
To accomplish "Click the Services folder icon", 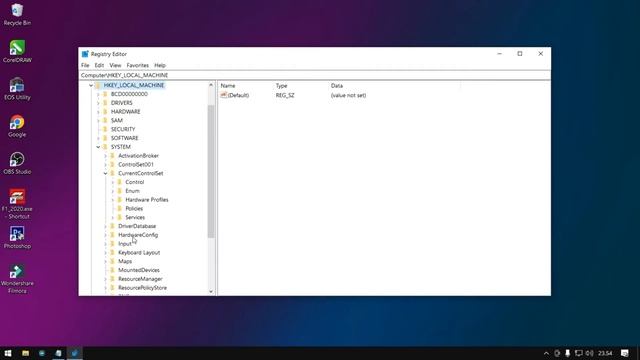I will coord(120,217).
